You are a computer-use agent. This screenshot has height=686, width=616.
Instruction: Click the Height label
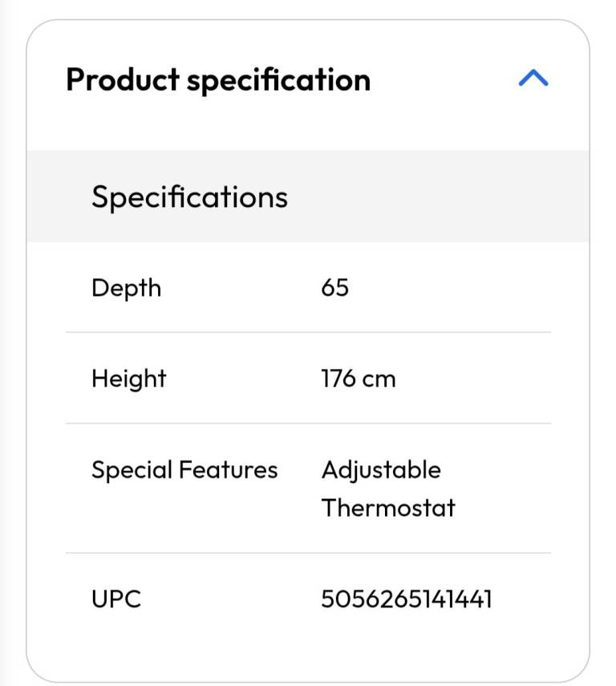128,379
